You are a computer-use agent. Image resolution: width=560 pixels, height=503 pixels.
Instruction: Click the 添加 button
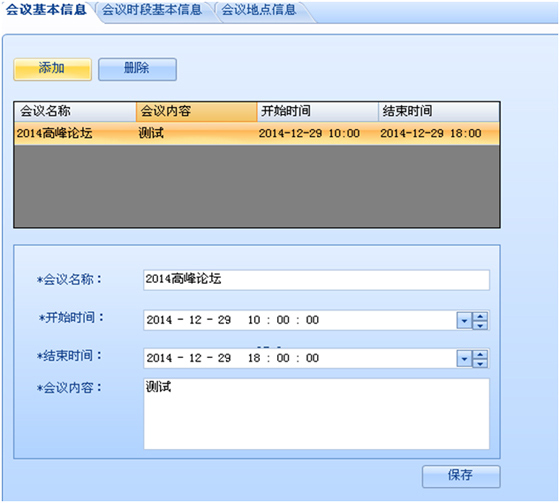coord(52,69)
